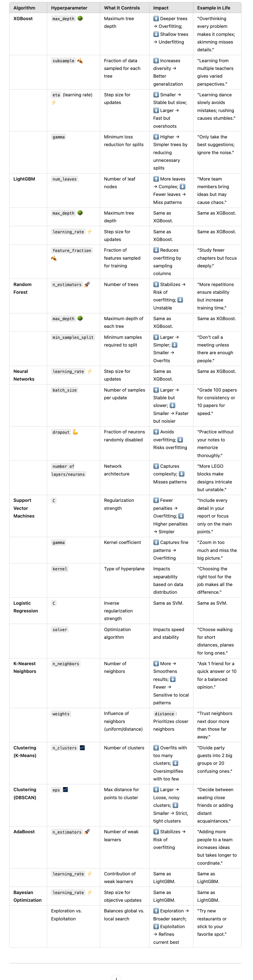Click the up-arrow emoji before 'Deeper trees'
This screenshot has height=980, width=253.
pos(156,18)
